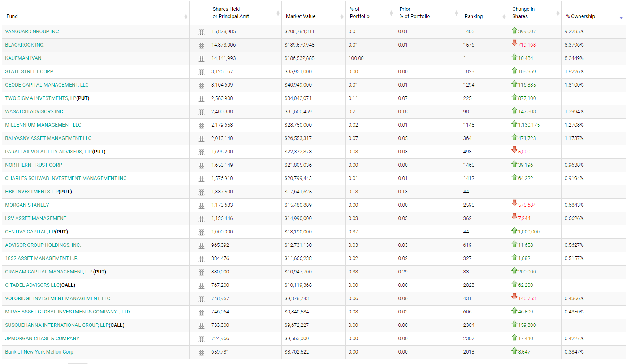Screen dimensions: 626x364
Task: Open BLACKROCK INC. fund link
Action: [x=25, y=45]
